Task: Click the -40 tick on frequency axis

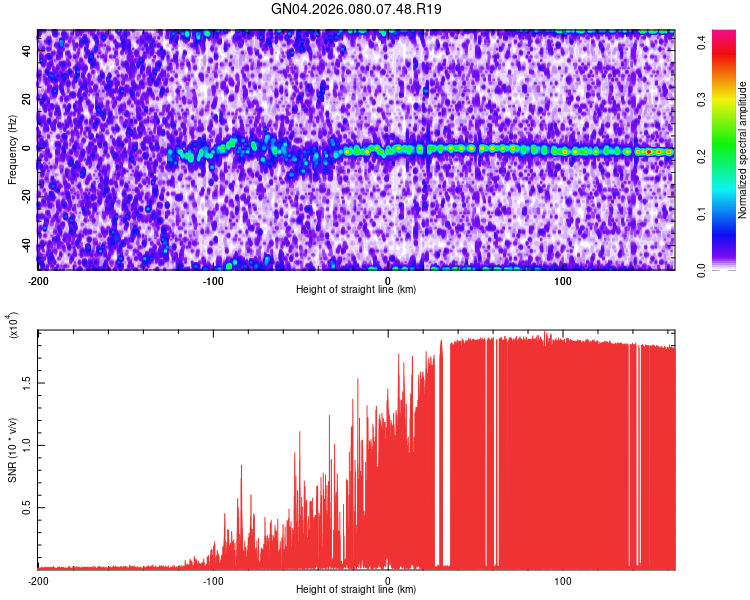Action: point(28,245)
